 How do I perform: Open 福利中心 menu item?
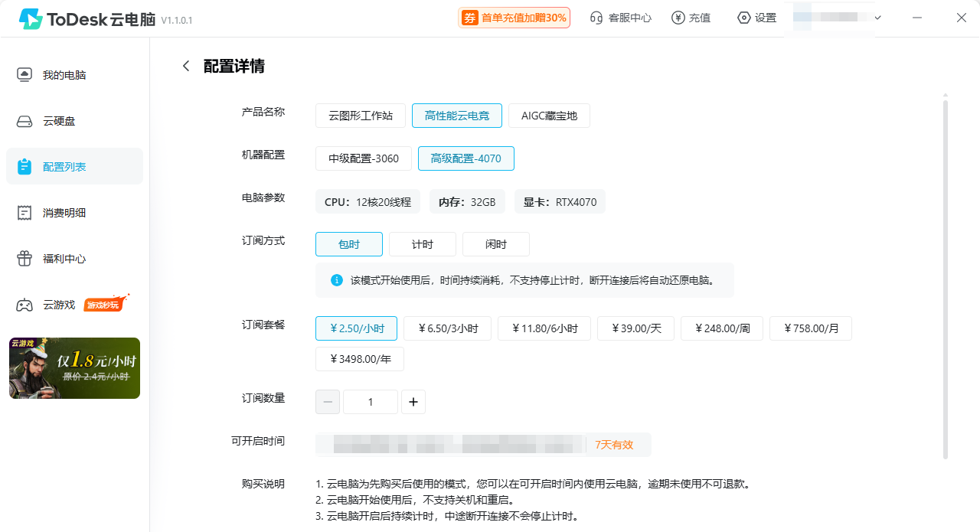point(74,259)
